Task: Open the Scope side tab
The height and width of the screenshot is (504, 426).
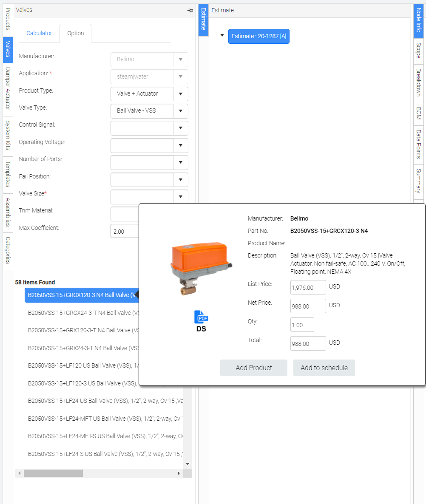Action: point(418,51)
